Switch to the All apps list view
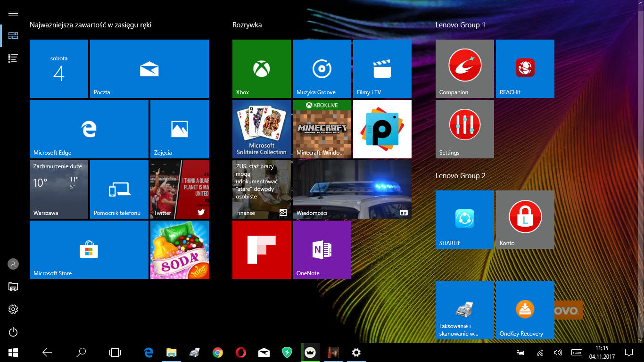 pyautogui.click(x=13, y=58)
